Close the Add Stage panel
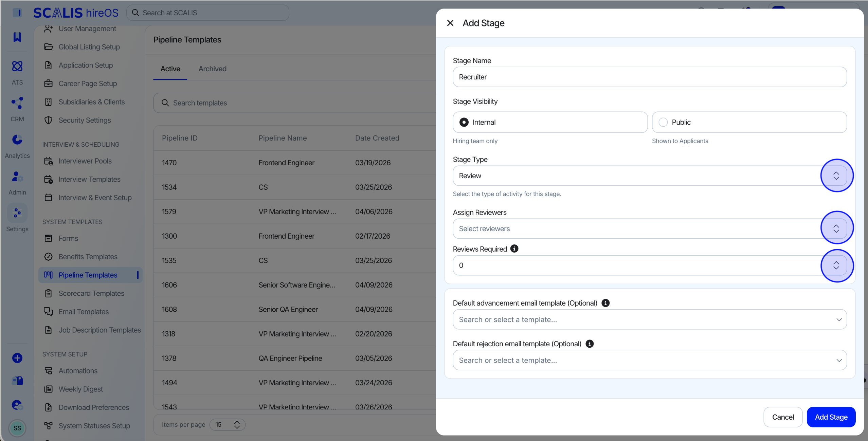 [450, 23]
